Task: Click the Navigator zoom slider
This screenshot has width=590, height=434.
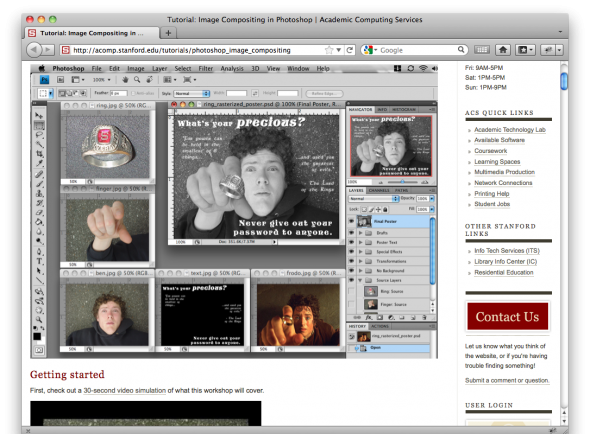Action: click(x=402, y=182)
